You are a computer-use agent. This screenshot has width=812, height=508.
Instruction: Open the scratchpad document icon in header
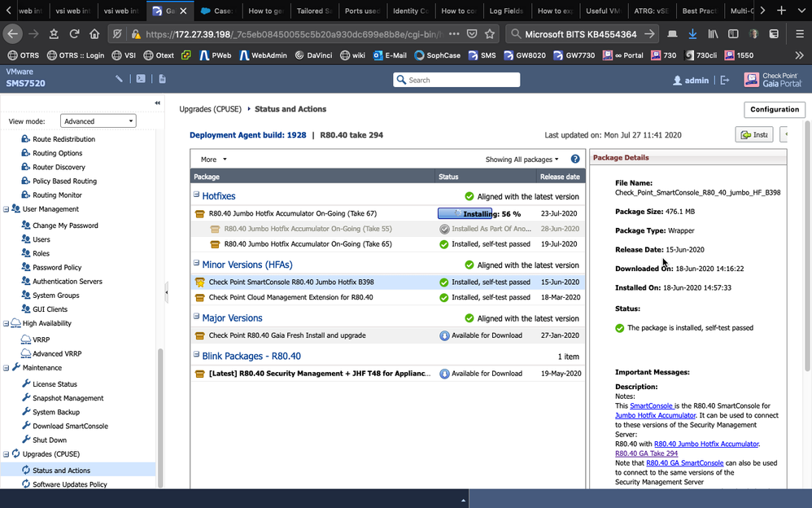pyautogui.click(x=162, y=79)
